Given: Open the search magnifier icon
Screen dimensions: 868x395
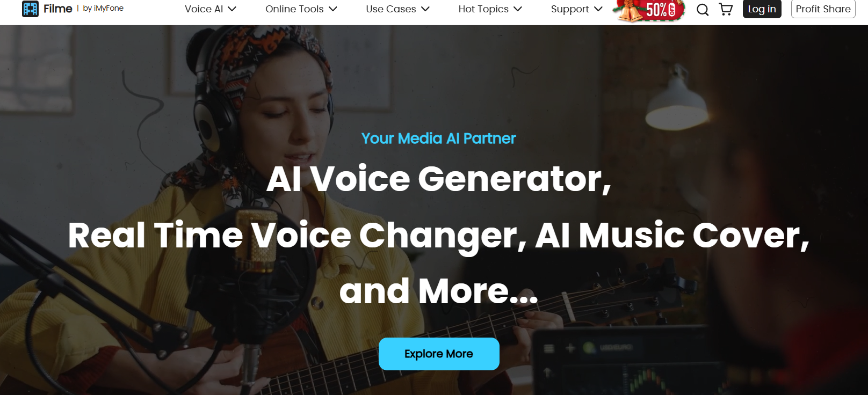Looking at the screenshot, I should [703, 9].
